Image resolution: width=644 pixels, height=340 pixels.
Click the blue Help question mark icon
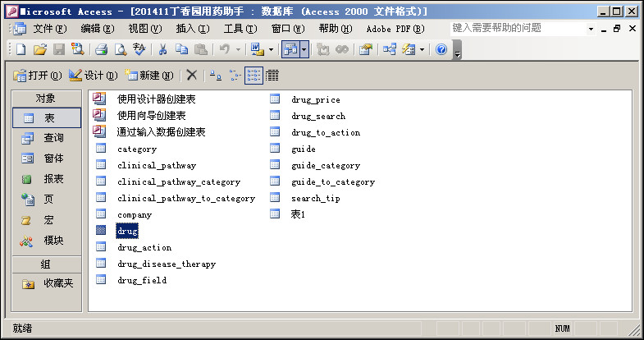point(441,50)
